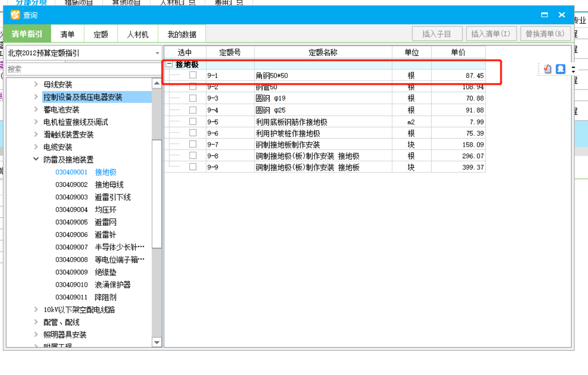Click the document checkmark icon at right

[547, 69]
